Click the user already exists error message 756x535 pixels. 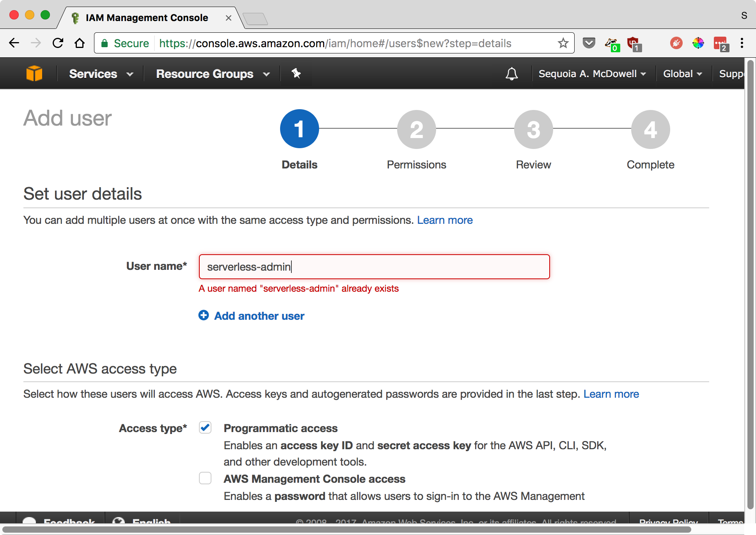pyautogui.click(x=298, y=289)
